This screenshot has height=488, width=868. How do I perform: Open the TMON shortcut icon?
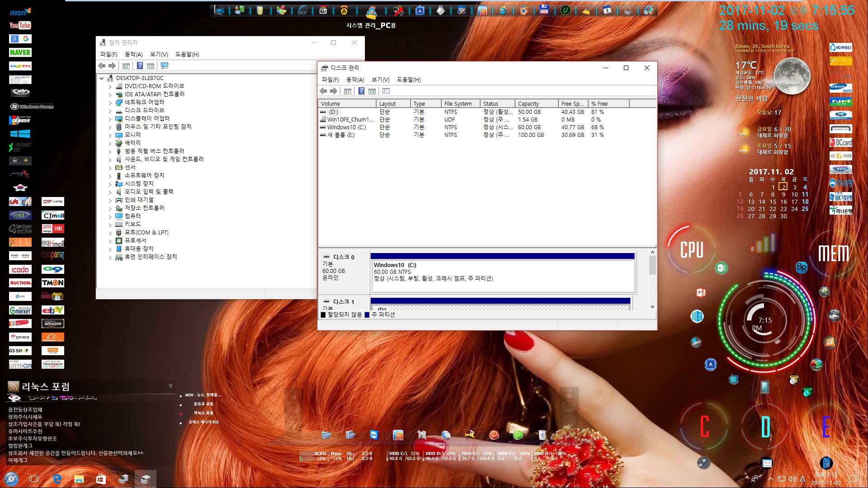[x=53, y=283]
